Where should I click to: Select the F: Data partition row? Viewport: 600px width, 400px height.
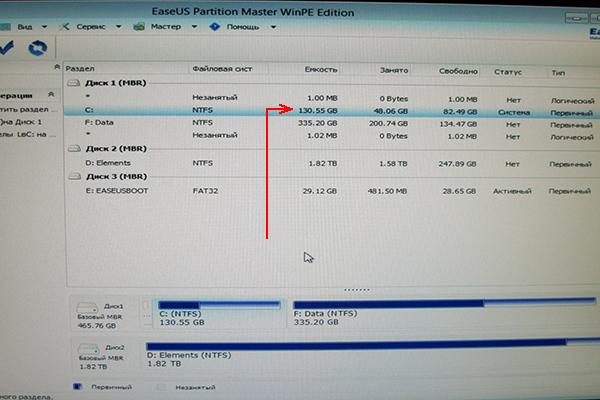(x=333, y=123)
